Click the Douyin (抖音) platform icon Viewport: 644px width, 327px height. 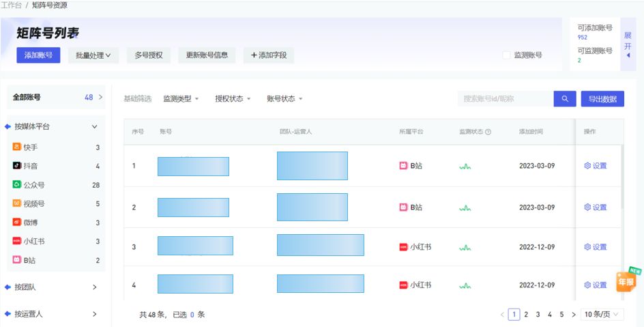coord(16,166)
